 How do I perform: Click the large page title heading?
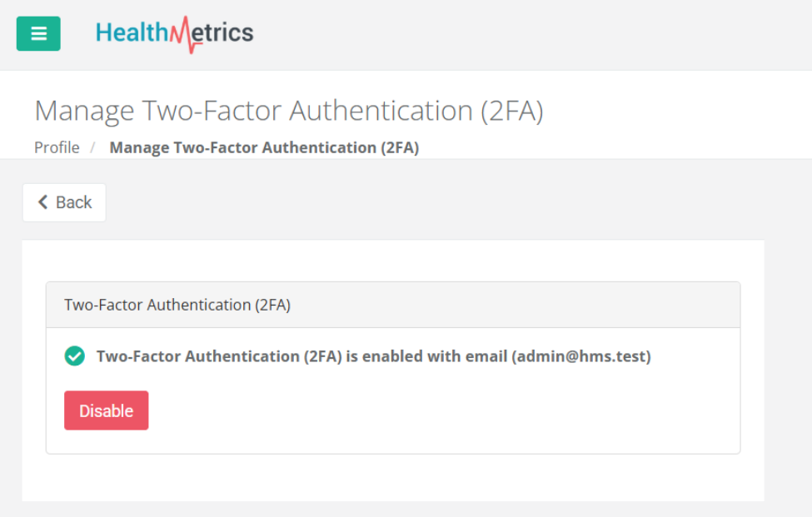288,111
